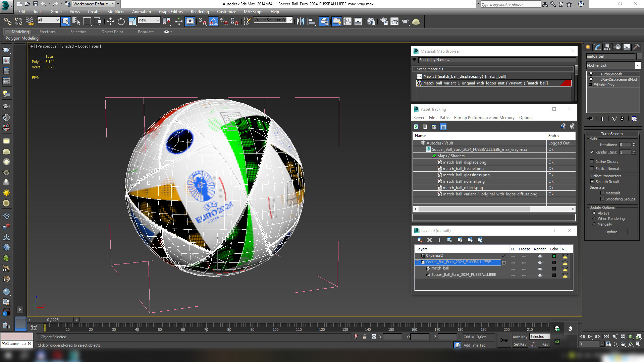Click the Align tool icon
This screenshot has width=644, height=362.
[311, 21]
